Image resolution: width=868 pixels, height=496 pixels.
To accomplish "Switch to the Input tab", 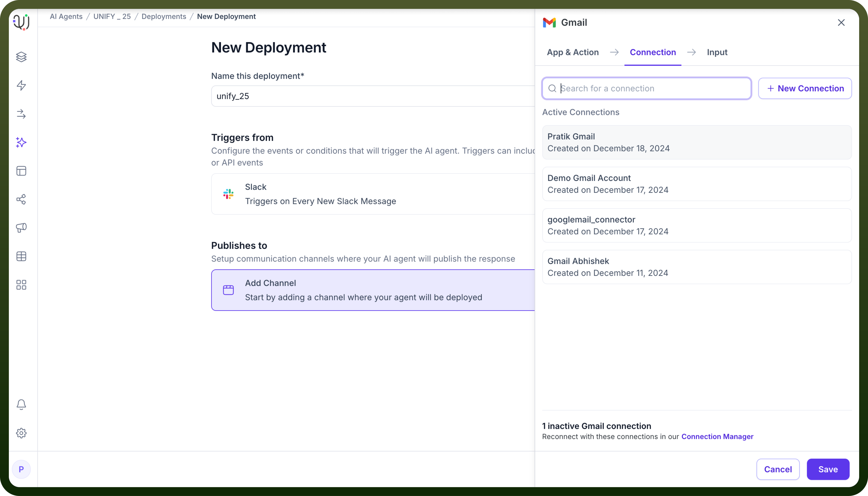I will coord(717,52).
